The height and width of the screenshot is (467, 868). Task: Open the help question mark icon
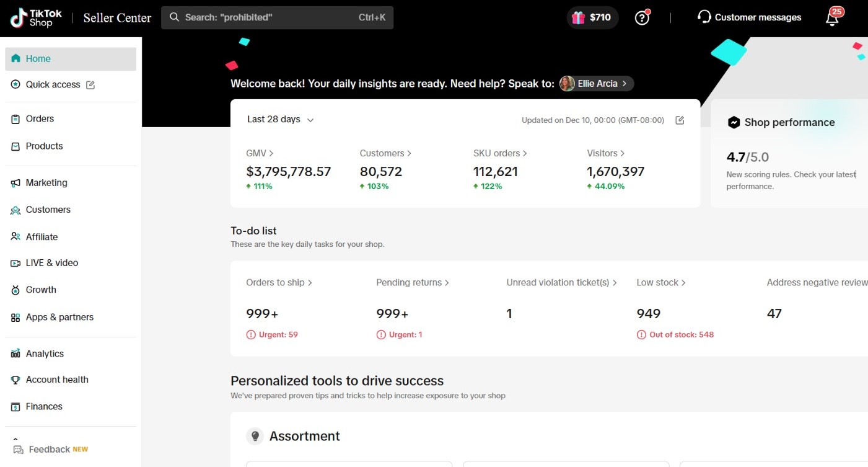click(642, 18)
